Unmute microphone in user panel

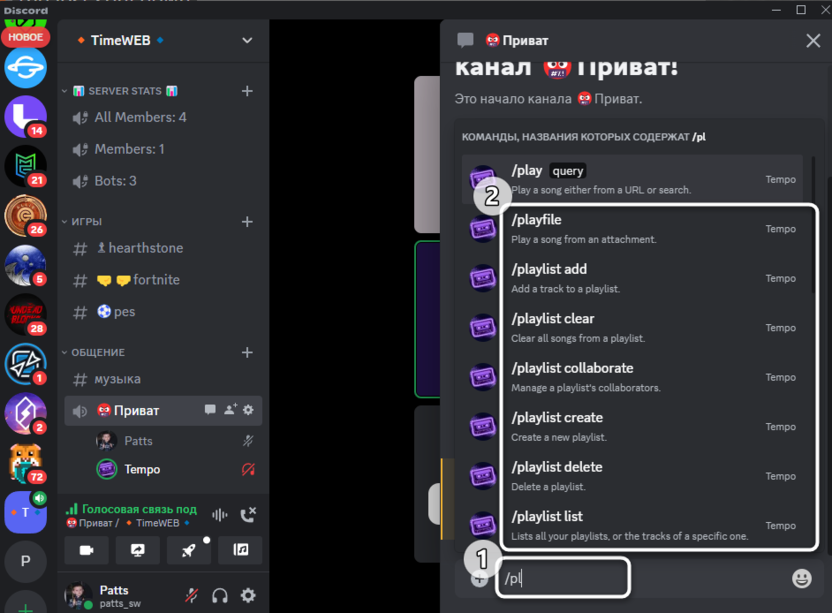(x=192, y=595)
